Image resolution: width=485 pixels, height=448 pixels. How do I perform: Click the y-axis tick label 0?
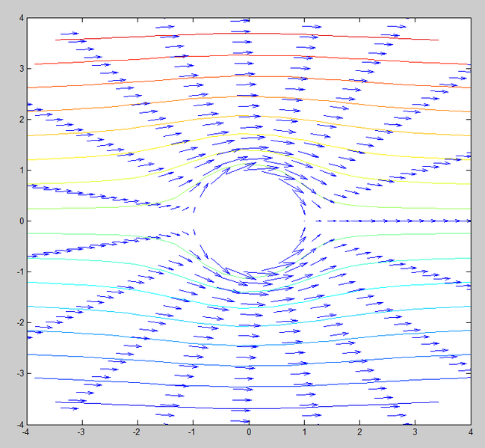pyautogui.click(x=21, y=221)
